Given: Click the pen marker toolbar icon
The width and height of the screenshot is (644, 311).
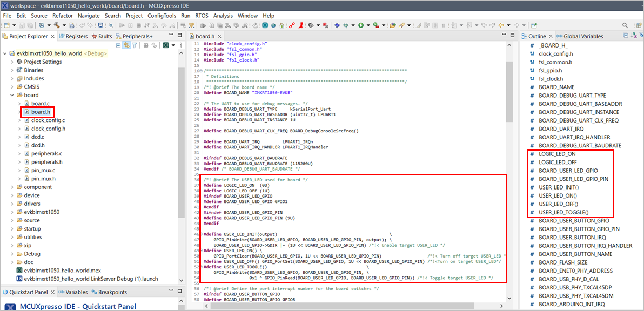Looking at the screenshot, I should point(401,25).
